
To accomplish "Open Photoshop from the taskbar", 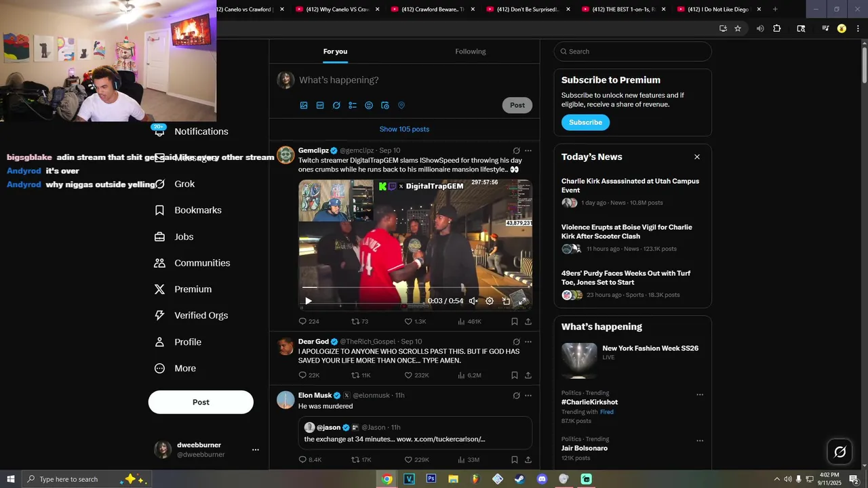I will tap(431, 479).
